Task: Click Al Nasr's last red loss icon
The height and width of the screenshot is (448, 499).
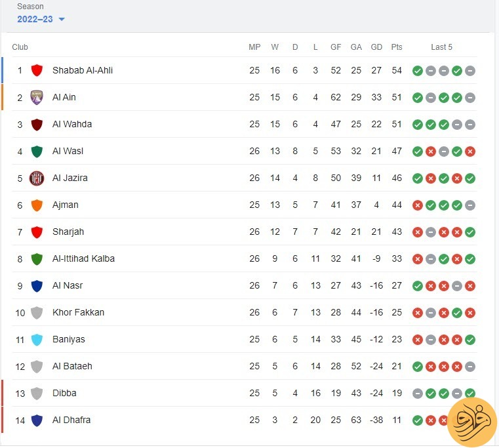Action: point(470,286)
